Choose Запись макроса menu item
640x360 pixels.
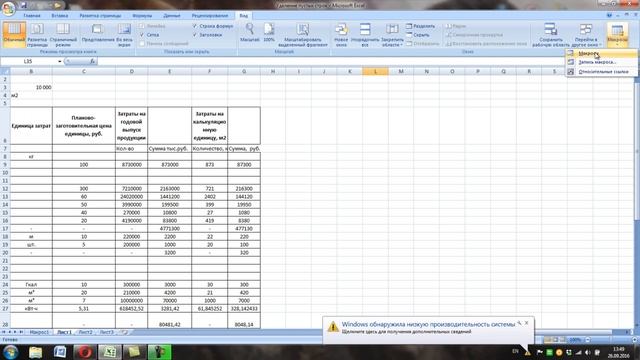tap(601, 62)
